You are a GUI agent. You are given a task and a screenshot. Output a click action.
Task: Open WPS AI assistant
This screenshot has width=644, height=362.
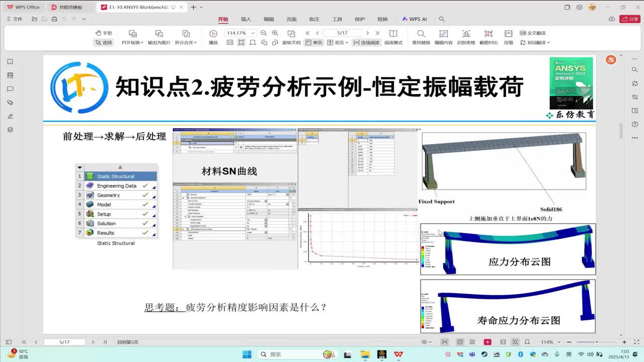click(x=415, y=19)
